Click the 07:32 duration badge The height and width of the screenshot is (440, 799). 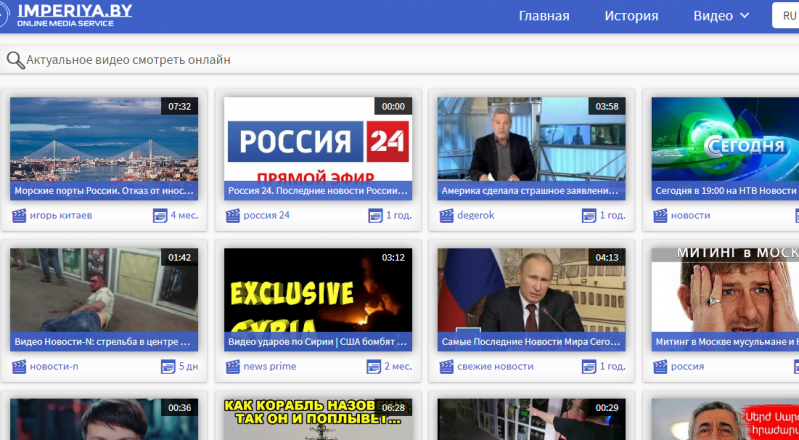click(x=179, y=106)
